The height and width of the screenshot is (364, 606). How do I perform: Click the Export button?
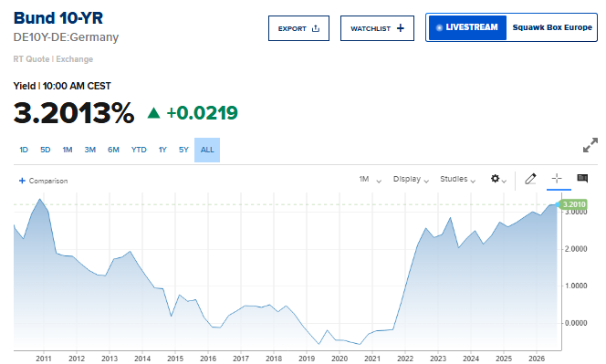point(298,28)
